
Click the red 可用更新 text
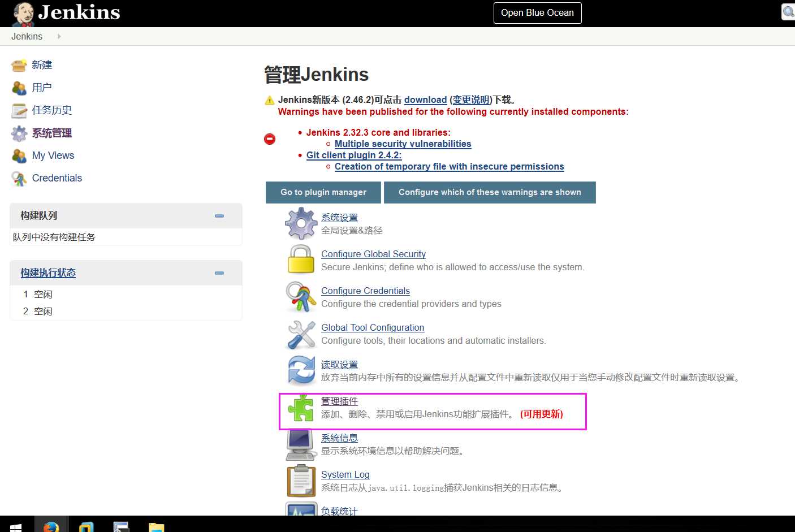542,414
